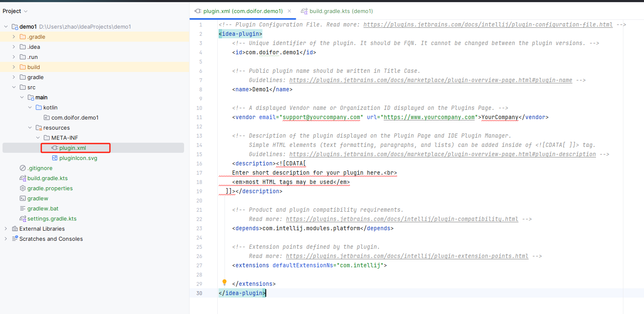Click the META-INF folder icon
Image resolution: width=644 pixels, height=314 pixels.
pos(47,138)
